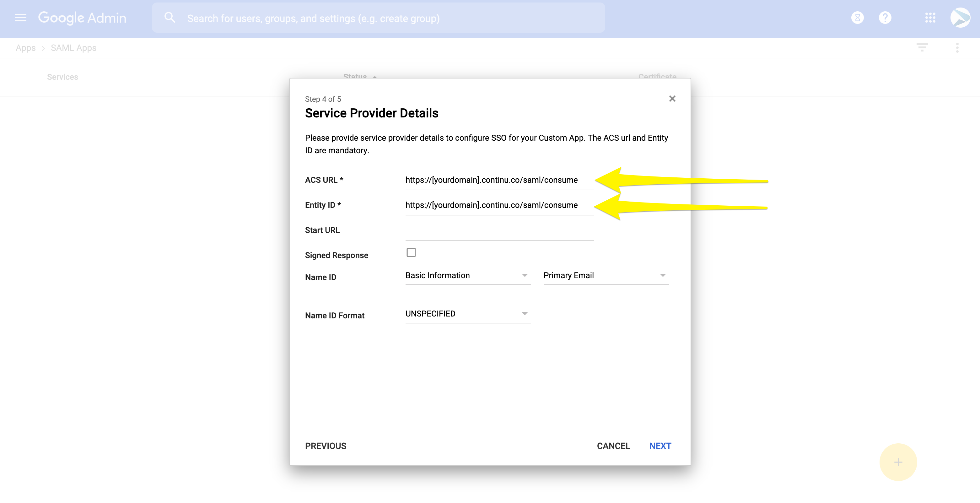Click the search magnifier icon

[x=170, y=18]
